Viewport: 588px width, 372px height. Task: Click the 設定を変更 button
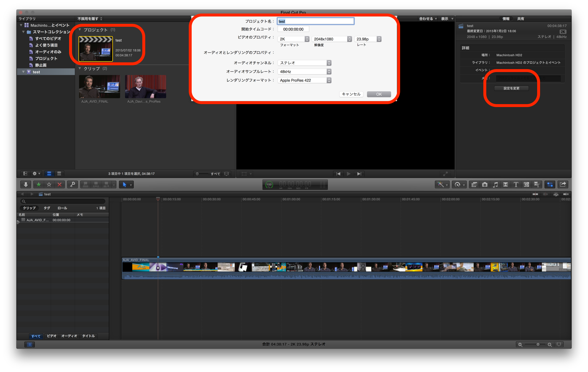pyautogui.click(x=511, y=88)
